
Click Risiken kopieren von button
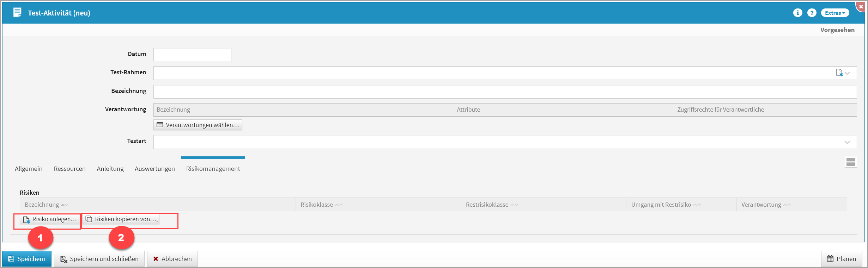121,219
